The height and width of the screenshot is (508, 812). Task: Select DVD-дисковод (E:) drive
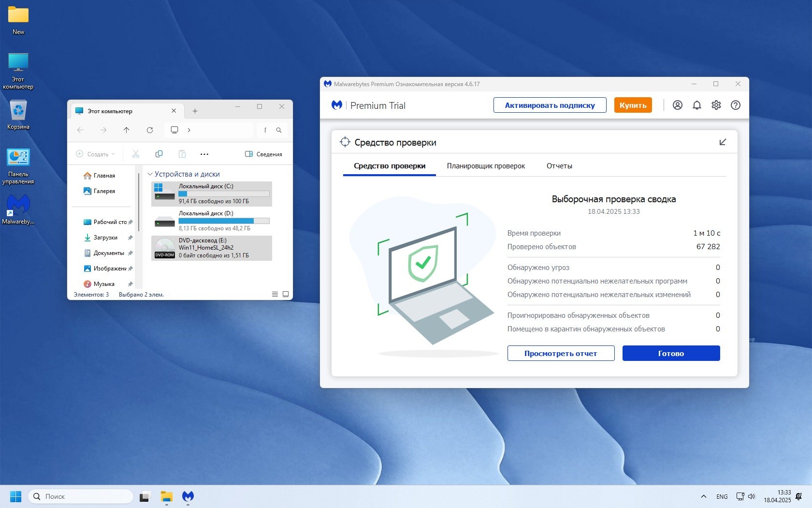click(x=212, y=248)
